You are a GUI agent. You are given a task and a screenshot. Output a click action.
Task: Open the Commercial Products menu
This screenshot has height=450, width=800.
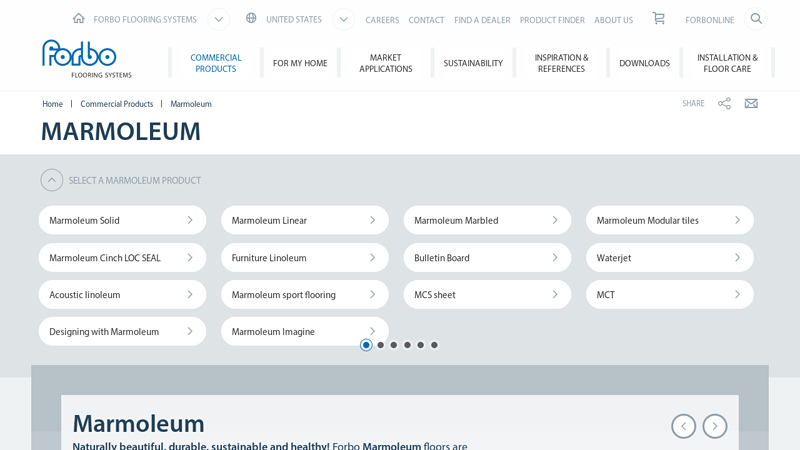coord(216,63)
